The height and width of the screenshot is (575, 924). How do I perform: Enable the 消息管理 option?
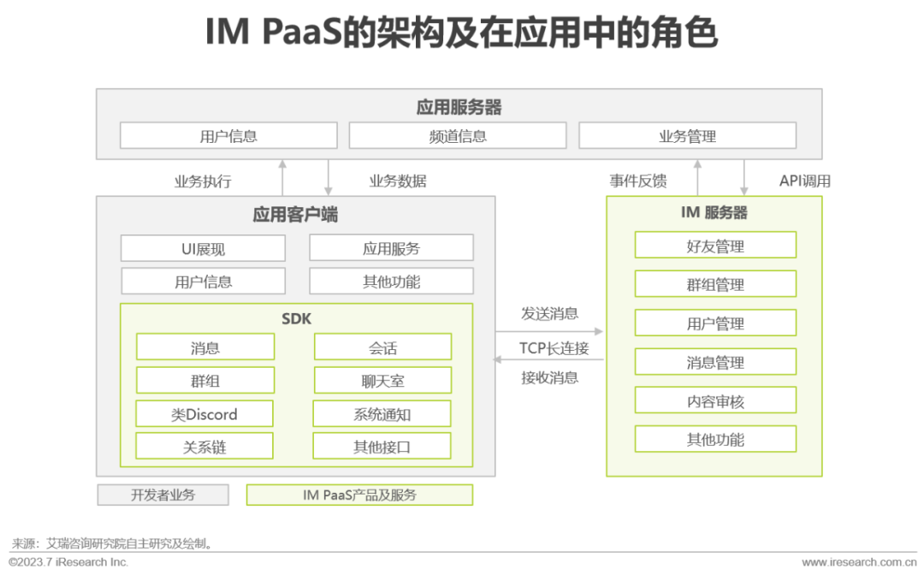tap(715, 361)
